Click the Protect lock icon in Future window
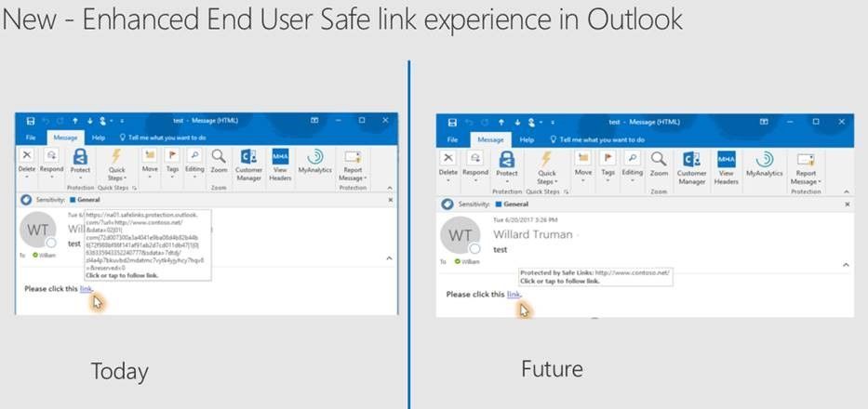The height and width of the screenshot is (409, 868). tap(507, 161)
